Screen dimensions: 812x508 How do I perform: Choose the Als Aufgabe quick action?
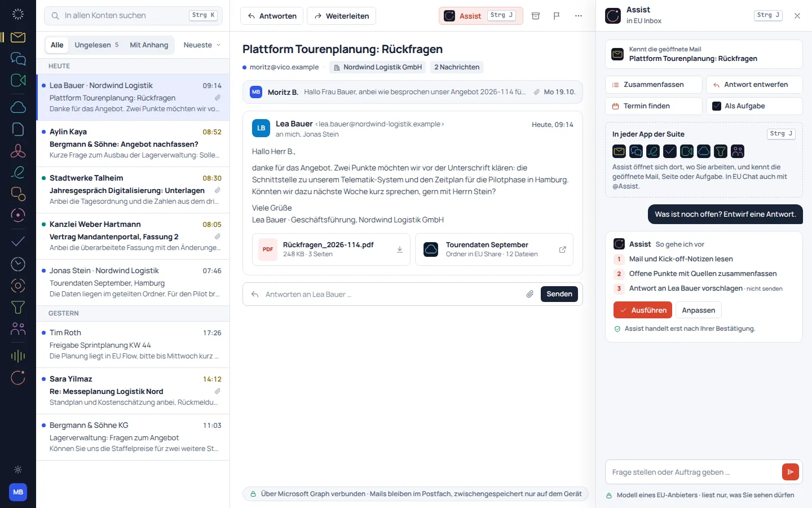coord(754,106)
